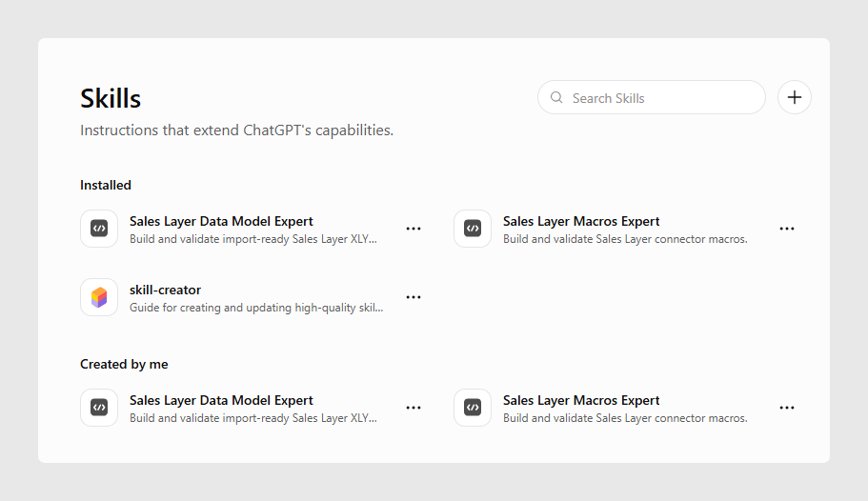Click skill-creator description about creating high-quality skills
The image size is (868, 501).
tap(256, 308)
